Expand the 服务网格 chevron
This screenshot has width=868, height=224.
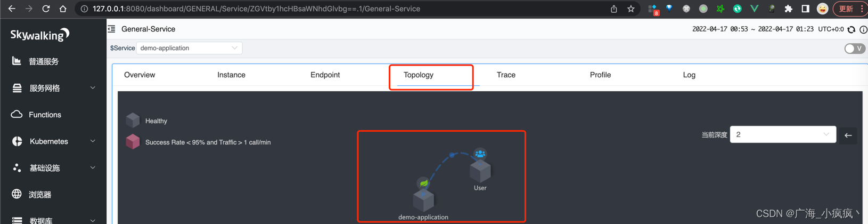point(93,88)
